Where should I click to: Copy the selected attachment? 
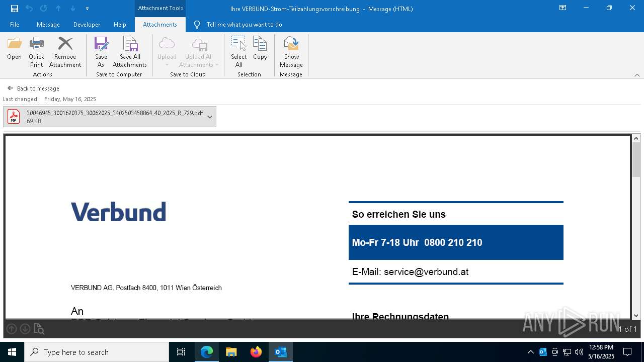260,48
